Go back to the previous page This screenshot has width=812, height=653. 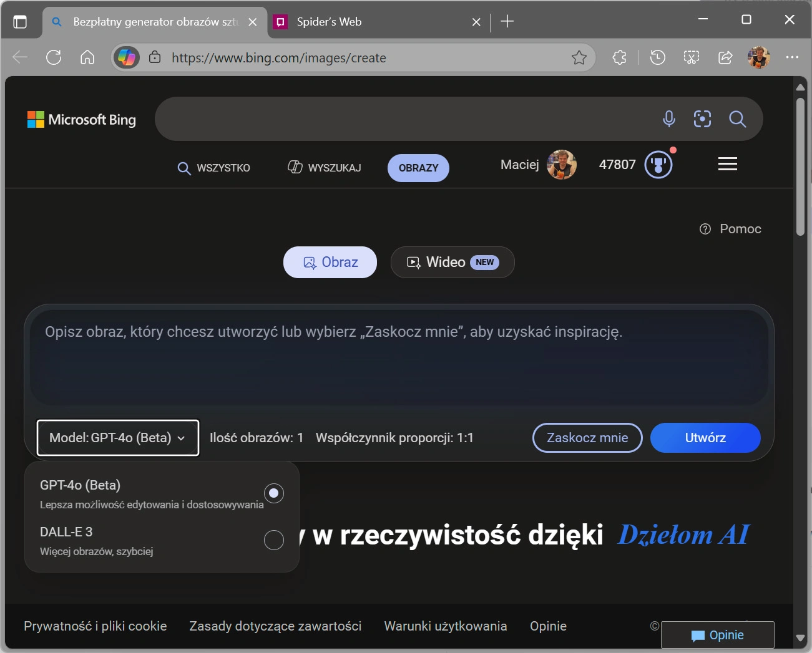pyautogui.click(x=20, y=58)
